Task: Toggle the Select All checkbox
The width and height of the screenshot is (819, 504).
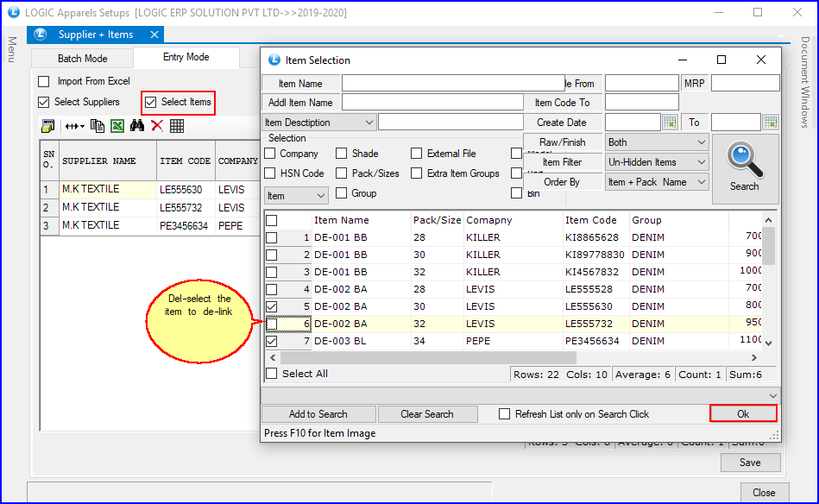Action: pyautogui.click(x=272, y=374)
